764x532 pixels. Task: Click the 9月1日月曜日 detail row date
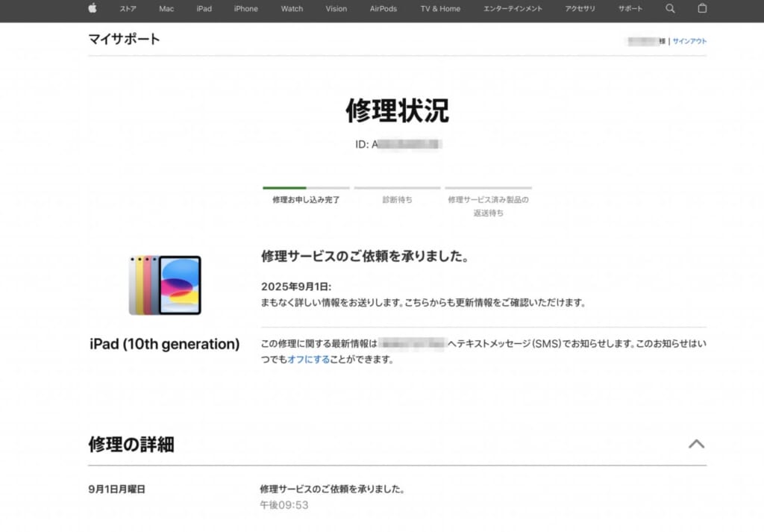point(117,489)
